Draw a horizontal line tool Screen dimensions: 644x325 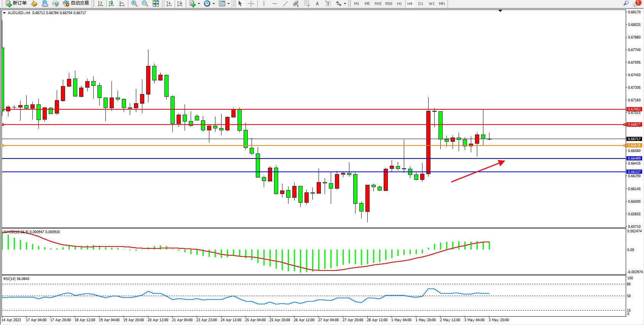[275, 3]
